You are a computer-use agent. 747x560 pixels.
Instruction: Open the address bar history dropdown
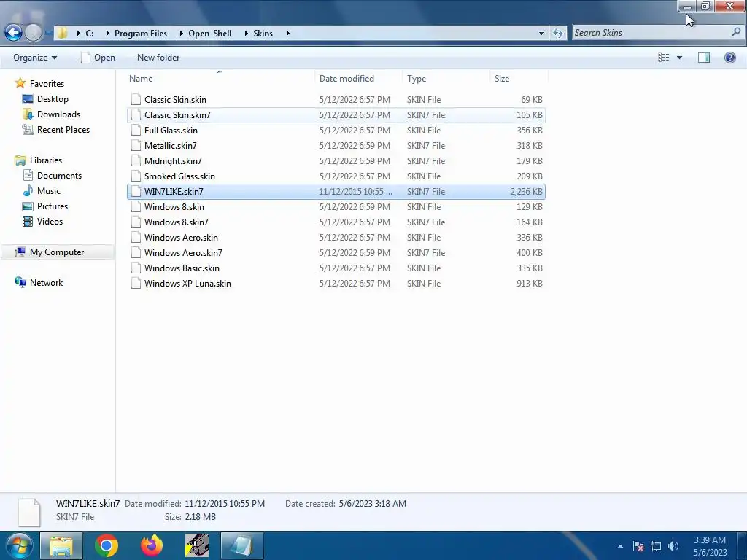pyautogui.click(x=541, y=34)
